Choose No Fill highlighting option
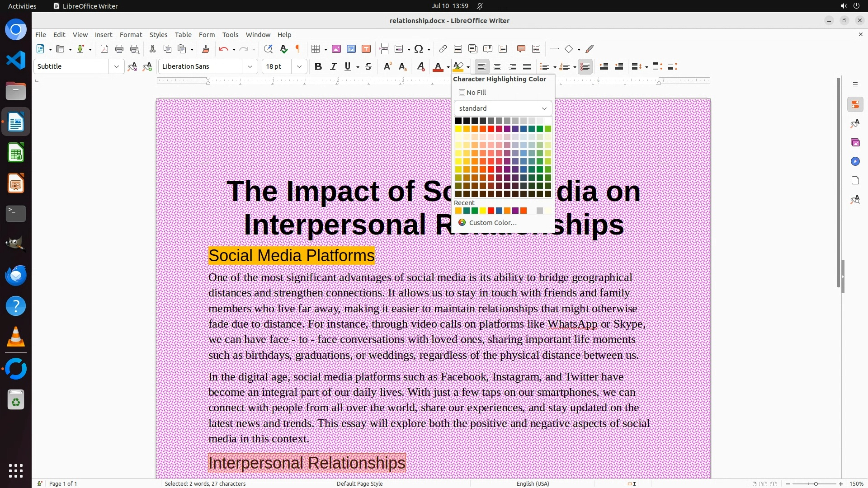The image size is (868, 488). coord(472,93)
